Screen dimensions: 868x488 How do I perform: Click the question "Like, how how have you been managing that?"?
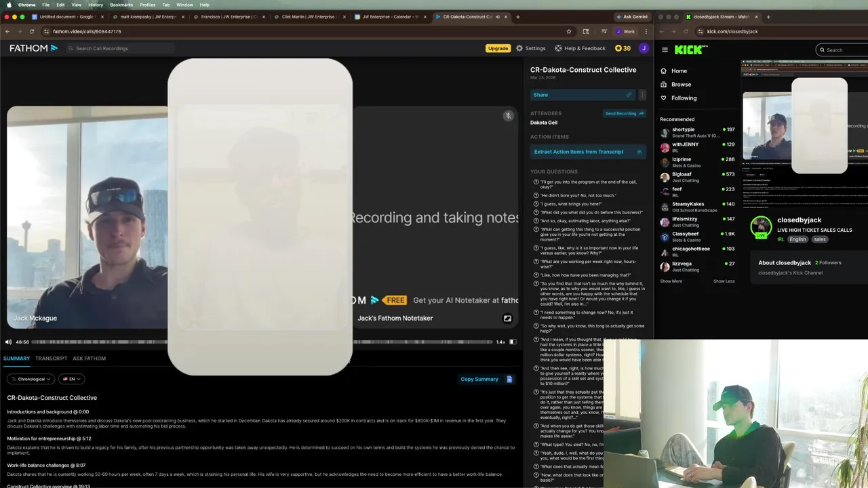(585, 274)
